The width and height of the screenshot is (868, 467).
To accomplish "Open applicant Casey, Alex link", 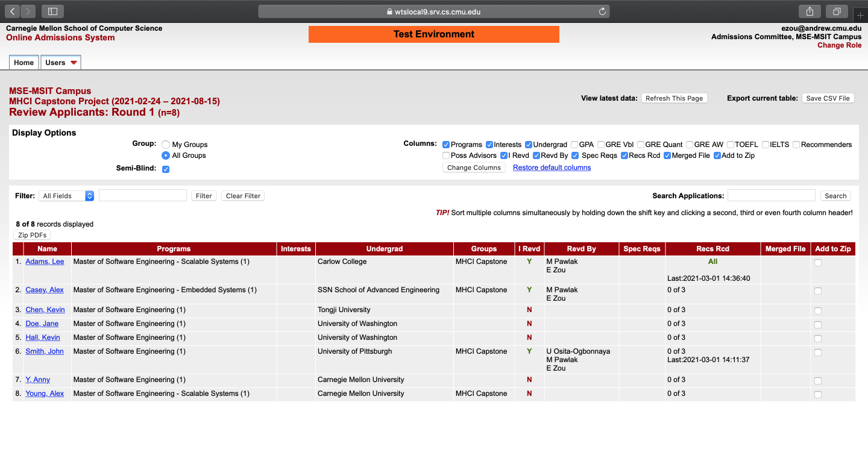I will [x=45, y=290].
